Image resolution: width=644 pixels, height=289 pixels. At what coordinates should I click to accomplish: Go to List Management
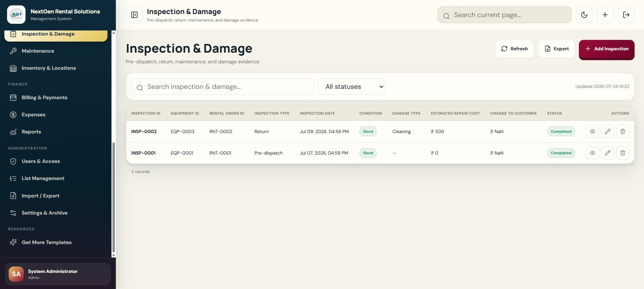(x=56, y=178)
